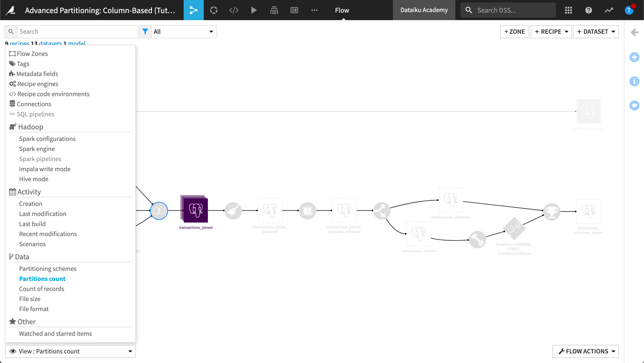Image resolution: width=644 pixels, height=363 pixels.
Task: Click the Search DSS global field
Action: pyautogui.click(x=508, y=10)
